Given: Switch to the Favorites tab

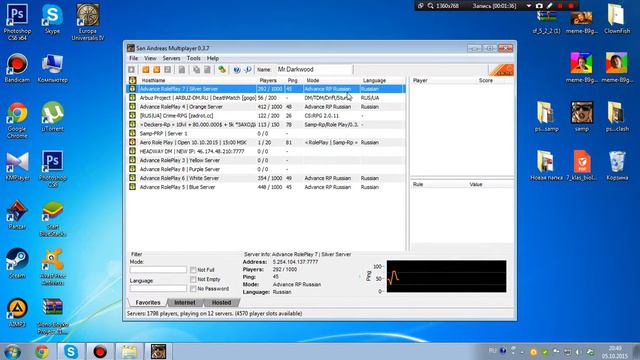Looking at the screenshot, I should (148, 302).
